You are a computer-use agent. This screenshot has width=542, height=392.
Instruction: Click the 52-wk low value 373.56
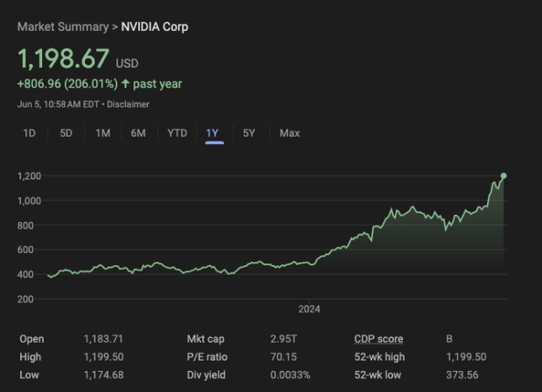point(462,375)
